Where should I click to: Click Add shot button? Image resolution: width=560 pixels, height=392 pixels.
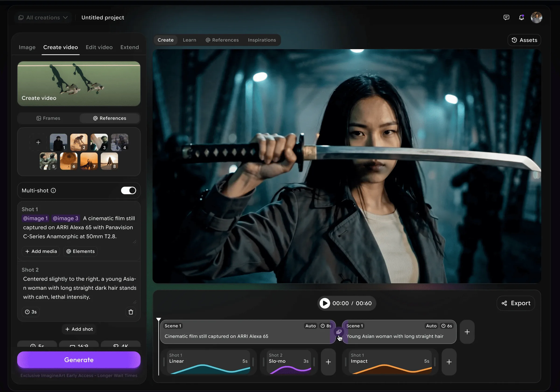click(x=79, y=329)
